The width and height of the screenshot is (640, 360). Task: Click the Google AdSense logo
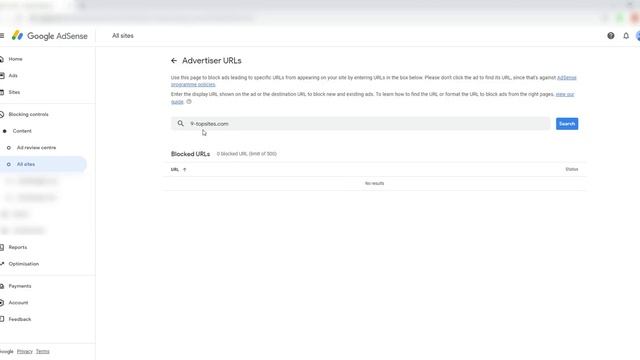point(49,36)
